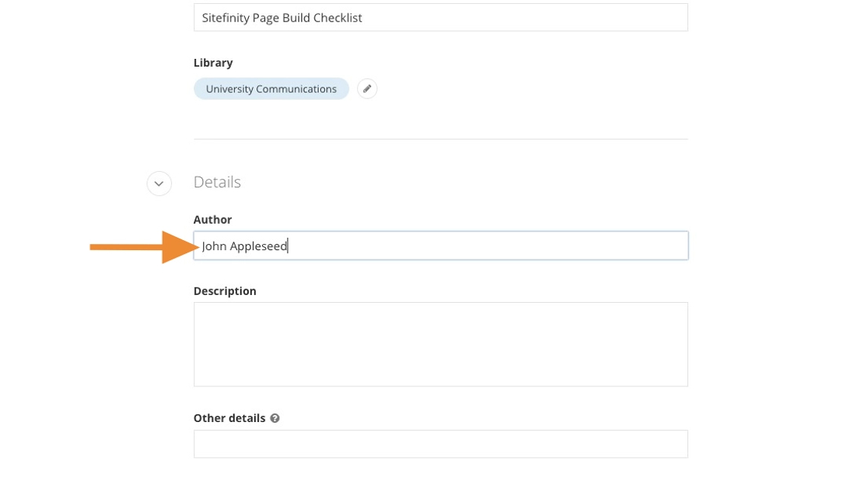Click the Library label text
The width and height of the screenshot is (868, 484).
pos(213,63)
